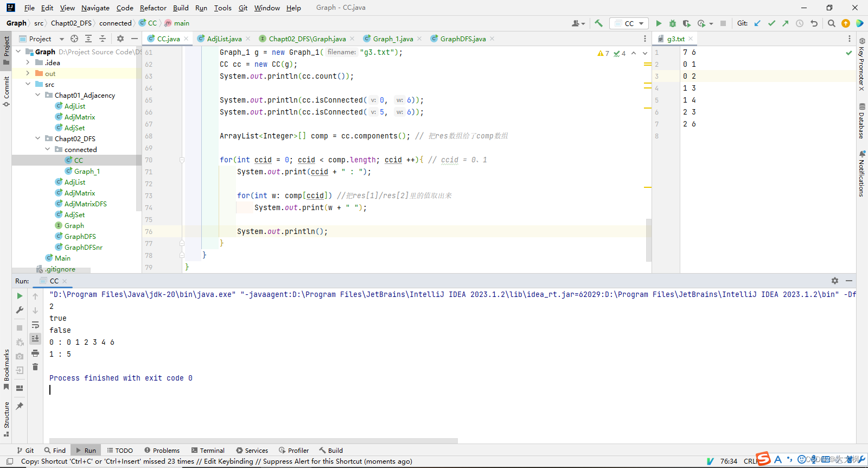Click caret position 76:34 in status bar
The width and height of the screenshot is (868, 468).
pos(729,461)
